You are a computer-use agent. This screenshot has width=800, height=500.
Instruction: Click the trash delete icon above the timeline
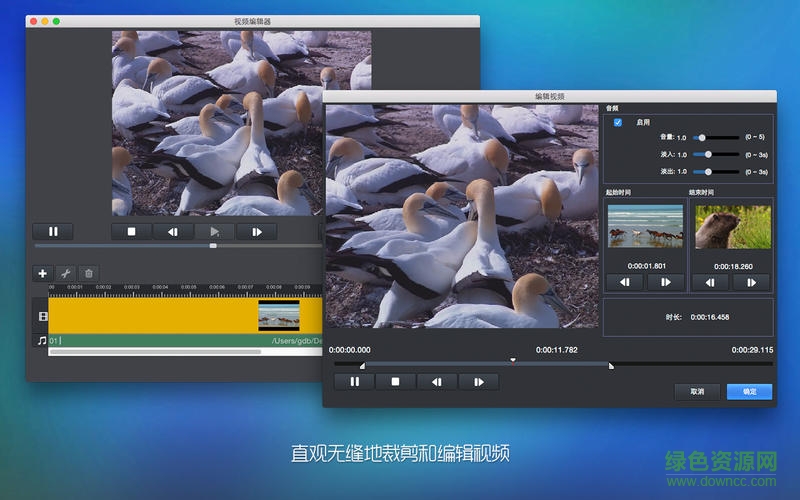(x=88, y=273)
